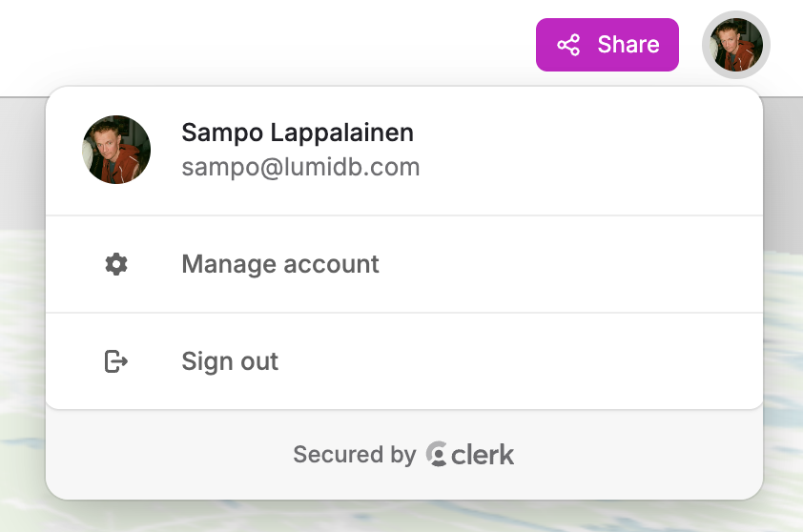Click the map background below the popup
803x532 pixels.
point(401,518)
